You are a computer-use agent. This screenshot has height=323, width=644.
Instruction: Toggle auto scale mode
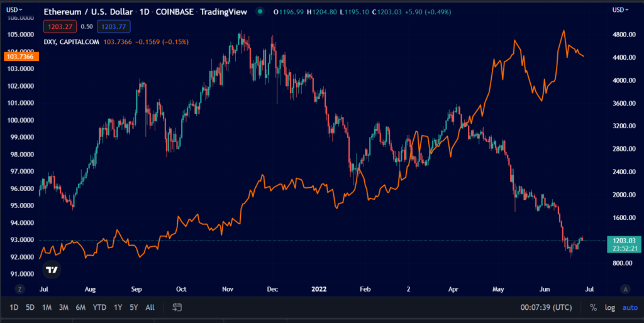pyautogui.click(x=630, y=307)
